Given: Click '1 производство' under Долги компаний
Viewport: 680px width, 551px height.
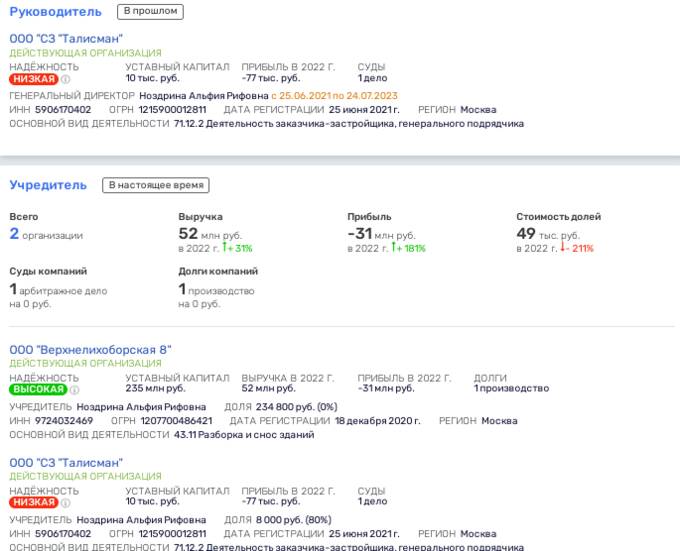Looking at the screenshot, I should tap(216, 290).
